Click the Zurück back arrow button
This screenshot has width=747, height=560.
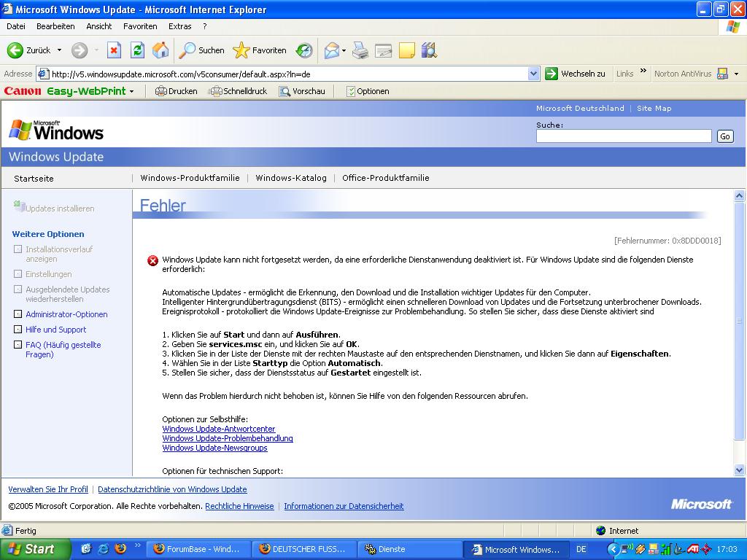(x=28, y=50)
